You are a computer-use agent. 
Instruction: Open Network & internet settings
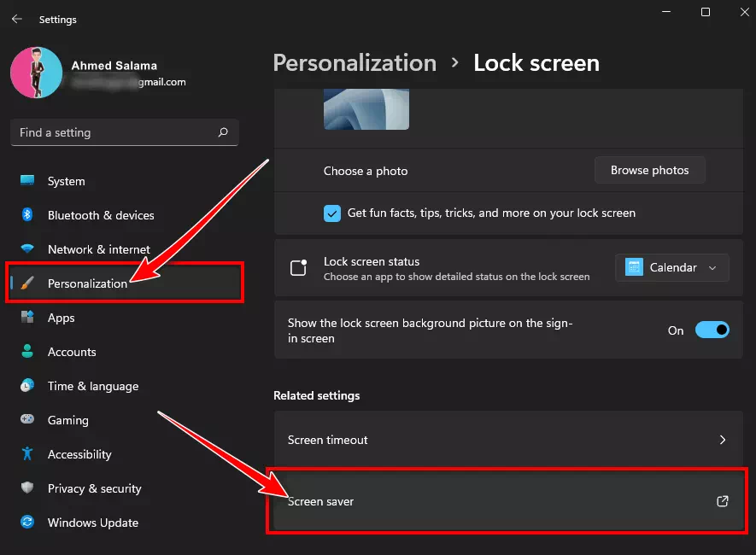[x=125, y=249]
